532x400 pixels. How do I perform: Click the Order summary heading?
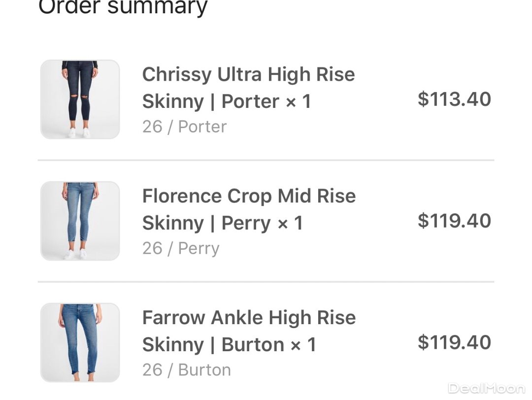123,7
